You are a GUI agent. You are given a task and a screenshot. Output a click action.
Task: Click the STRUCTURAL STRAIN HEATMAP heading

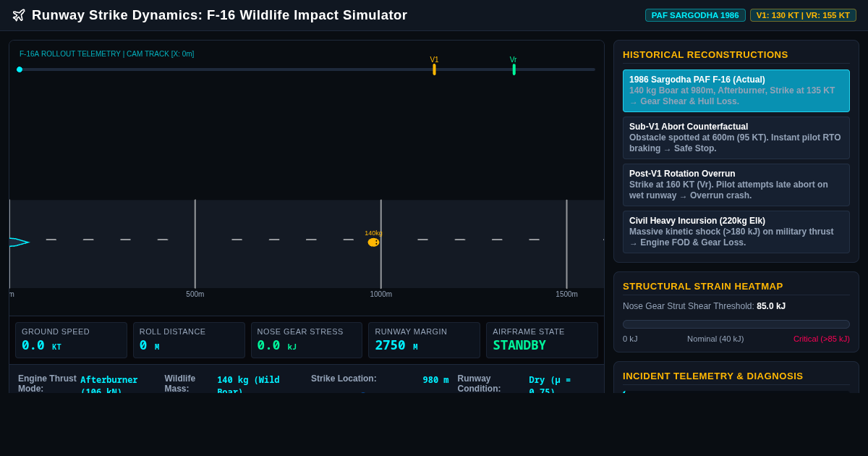coord(703,287)
